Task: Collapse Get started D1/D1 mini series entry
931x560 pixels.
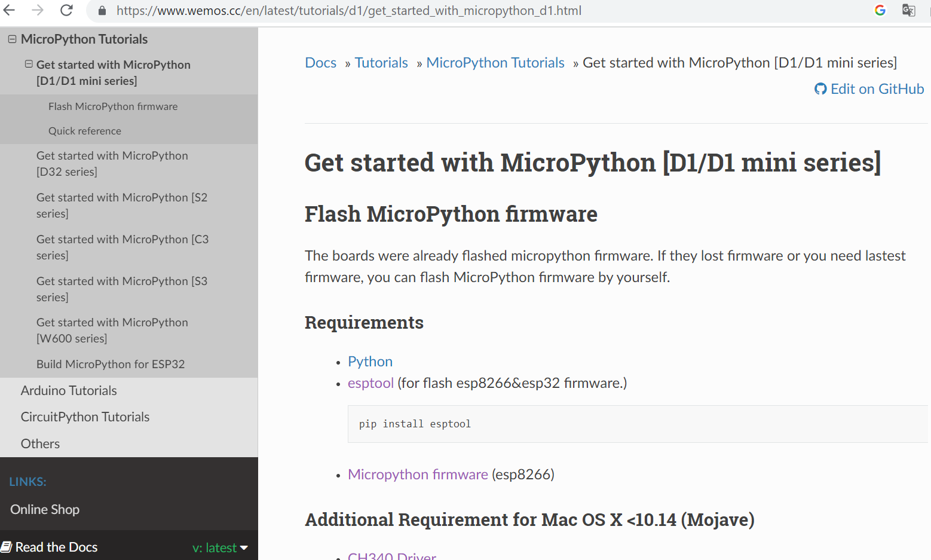Action: pos(29,64)
